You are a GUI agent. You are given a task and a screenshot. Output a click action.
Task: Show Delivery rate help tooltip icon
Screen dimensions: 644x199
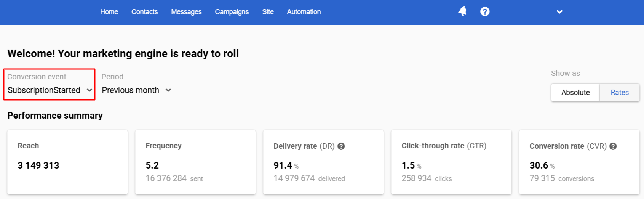[x=341, y=146]
